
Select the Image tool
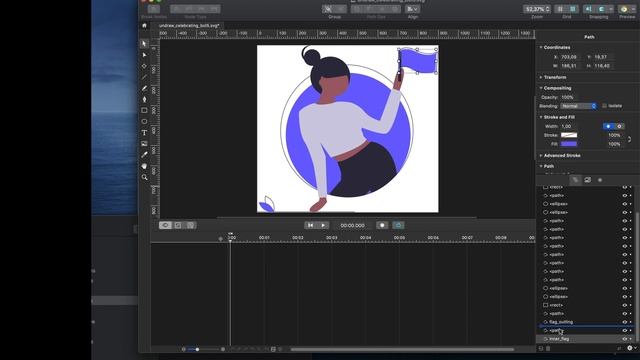click(x=144, y=144)
